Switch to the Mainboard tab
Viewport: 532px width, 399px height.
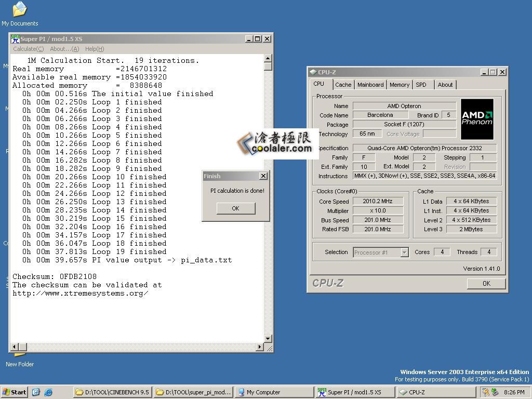point(370,85)
